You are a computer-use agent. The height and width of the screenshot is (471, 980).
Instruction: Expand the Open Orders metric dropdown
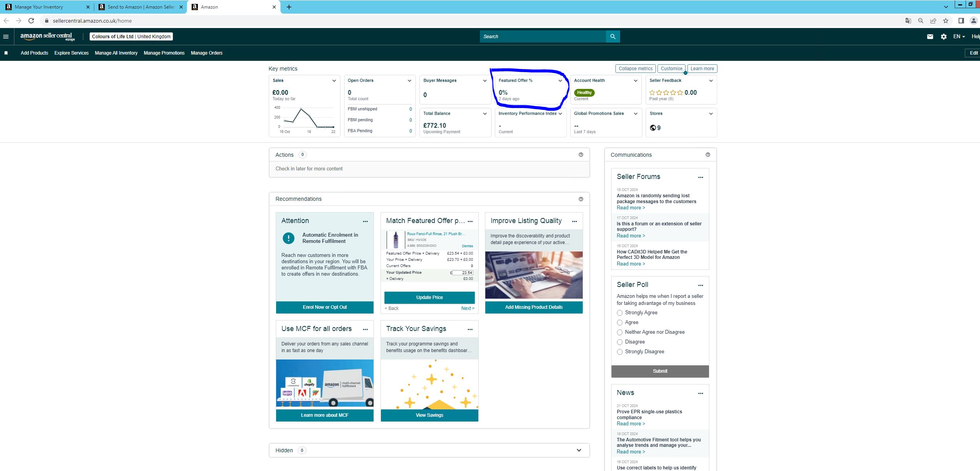pos(409,81)
